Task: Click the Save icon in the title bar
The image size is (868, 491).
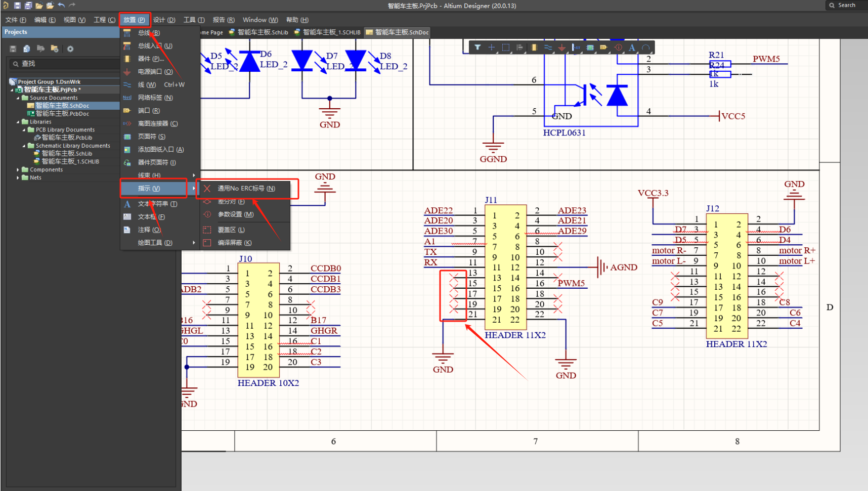Action: pos(17,6)
